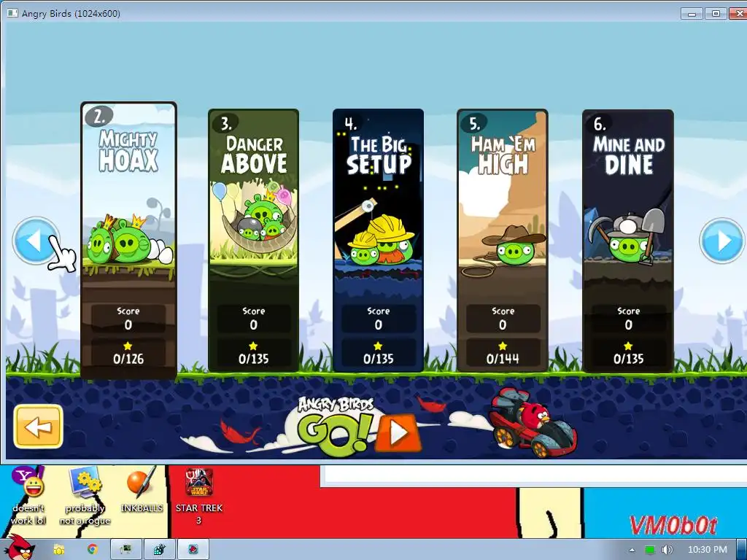Click the left episode scroll arrow
Screen dimensions: 747x560
pyautogui.click(x=36, y=240)
